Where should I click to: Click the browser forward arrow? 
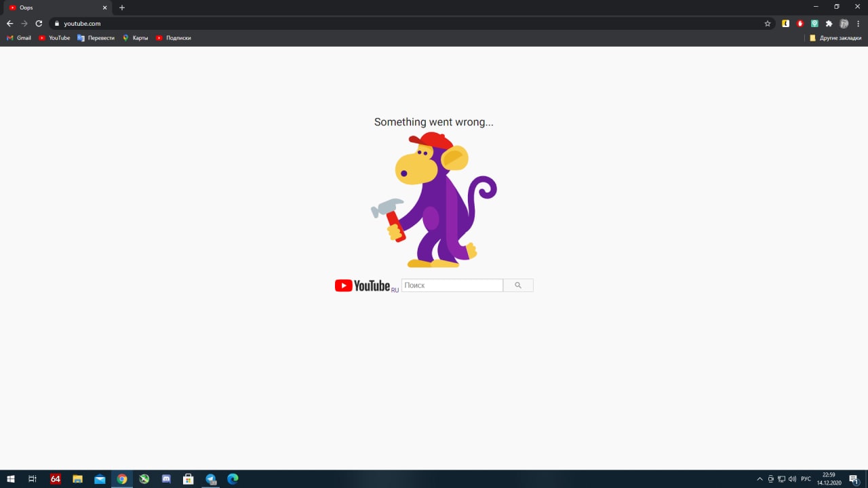tap(24, 23)
